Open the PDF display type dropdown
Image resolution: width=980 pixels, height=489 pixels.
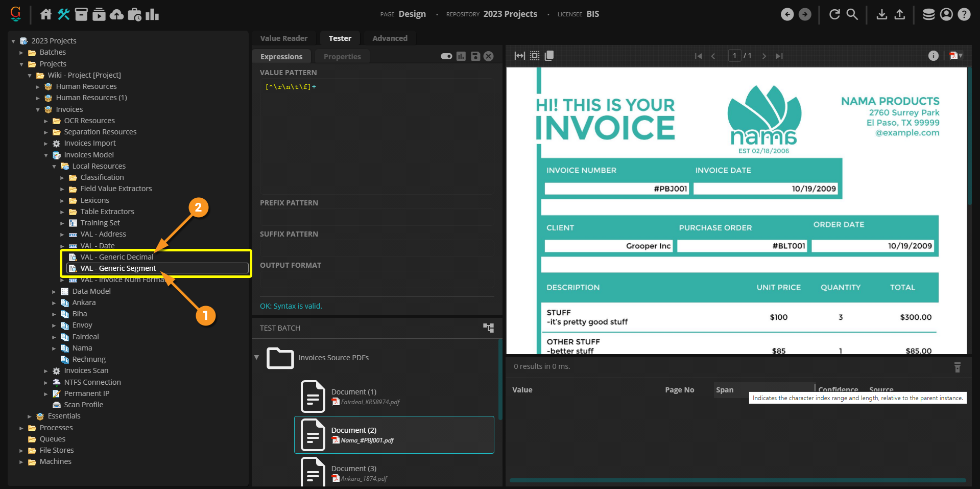[x=956, y=56]
